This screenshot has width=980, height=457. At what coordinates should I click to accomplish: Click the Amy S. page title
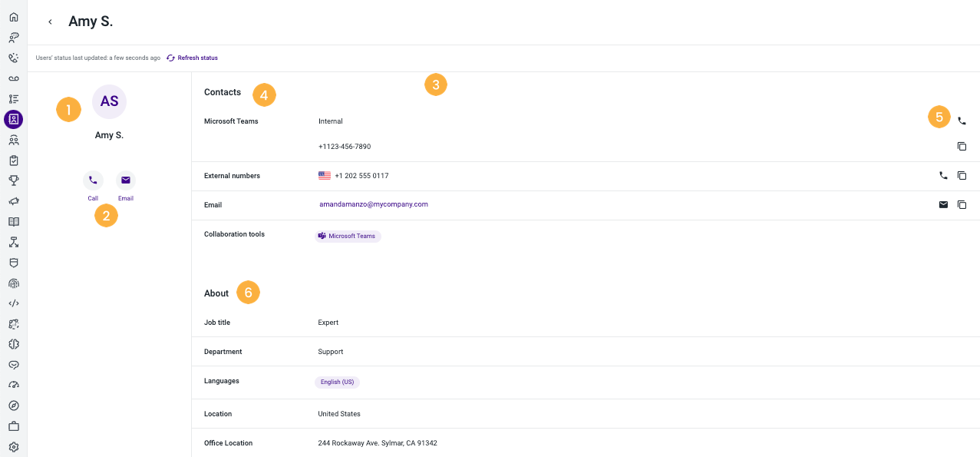91,22
